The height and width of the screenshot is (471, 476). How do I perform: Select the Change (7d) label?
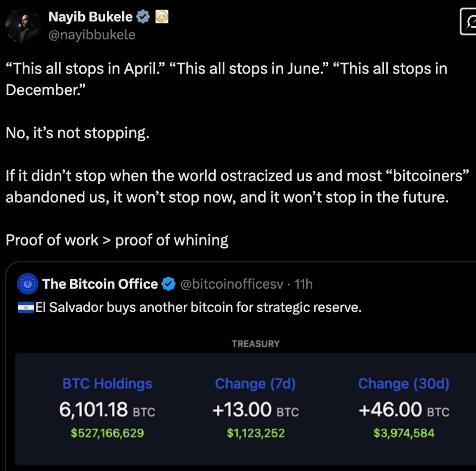pyautogui.click(x=255, y=384)
